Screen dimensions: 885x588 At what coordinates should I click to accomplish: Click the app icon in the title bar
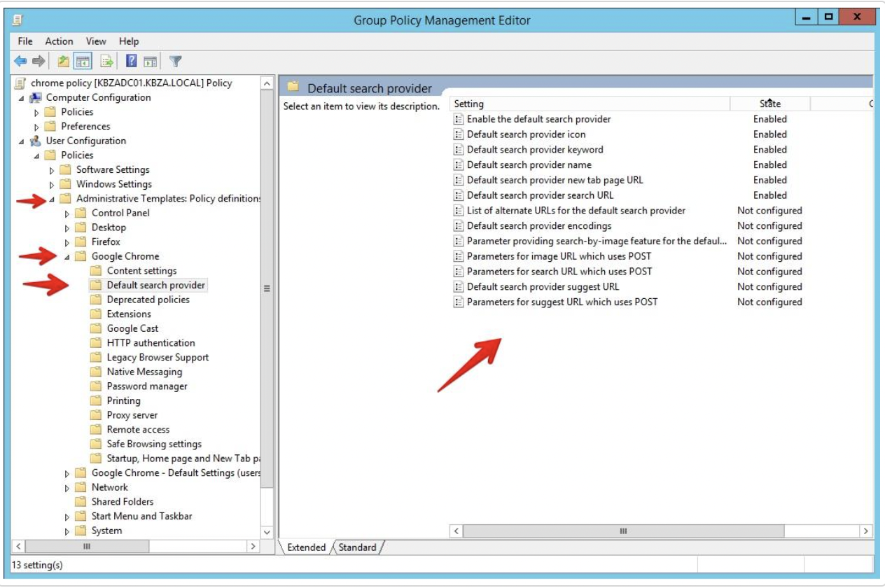click(x=18, y=20)
